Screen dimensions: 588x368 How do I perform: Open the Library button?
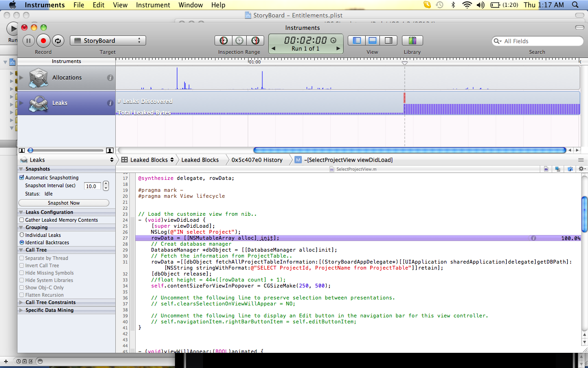[412, 40]
